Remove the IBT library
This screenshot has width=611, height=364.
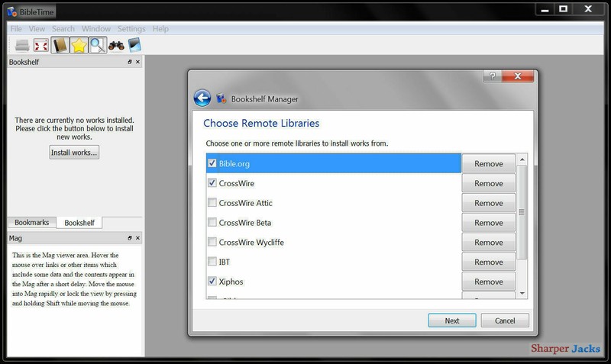coord(489,262)
